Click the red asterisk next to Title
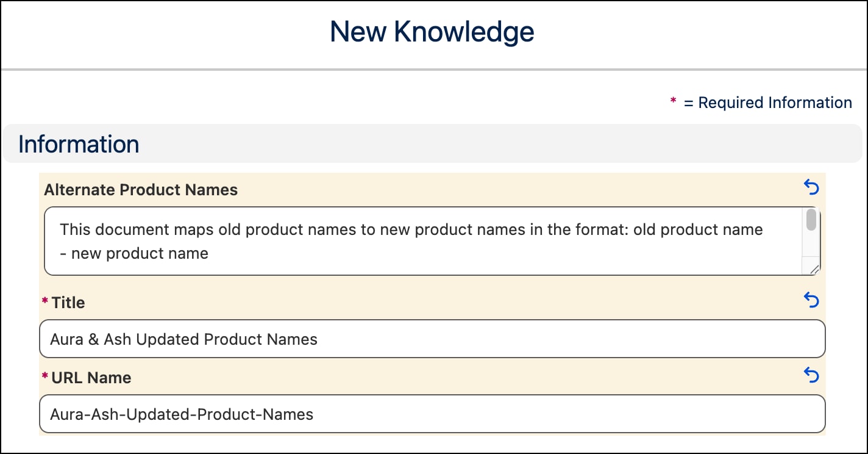 [44, 302]
